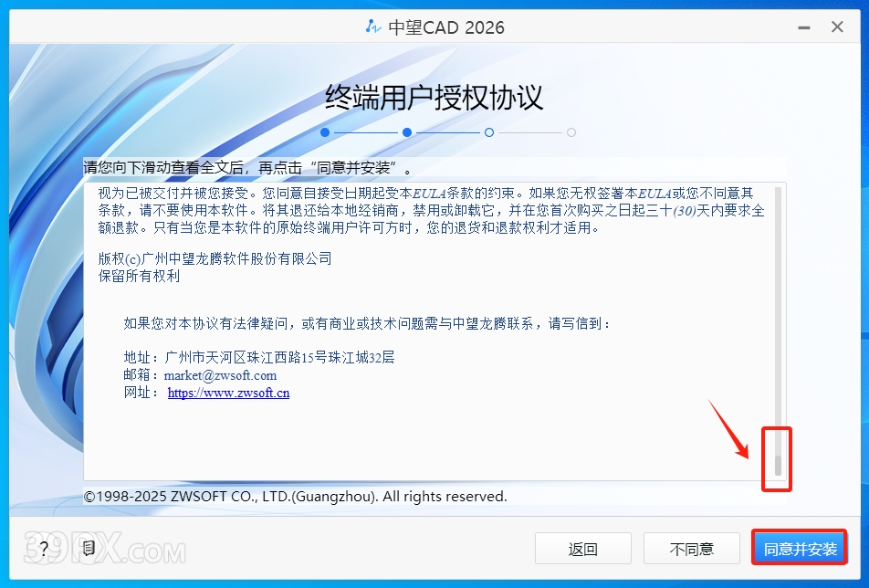Click the ZWCAD logo in the title bar

373,26
